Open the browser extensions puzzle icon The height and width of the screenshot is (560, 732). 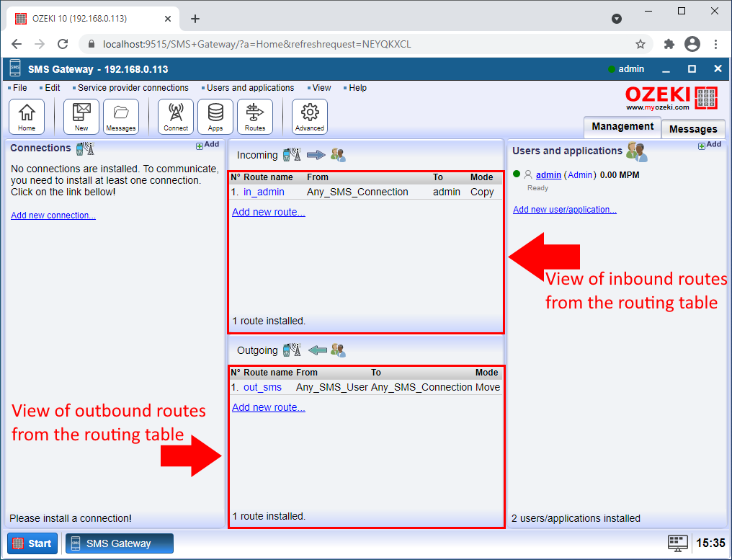(x=669, y=44)
